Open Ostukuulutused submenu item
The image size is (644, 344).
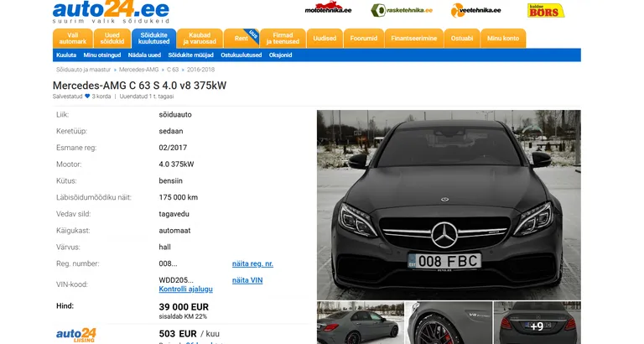[241, 55]
